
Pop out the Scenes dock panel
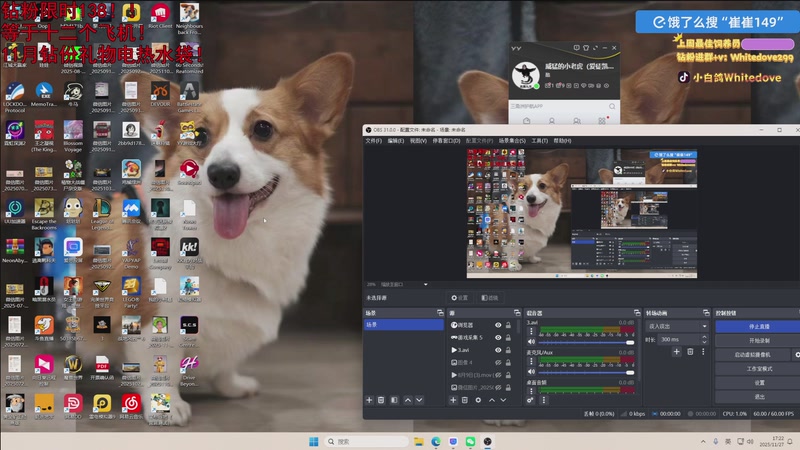[440, 313]
